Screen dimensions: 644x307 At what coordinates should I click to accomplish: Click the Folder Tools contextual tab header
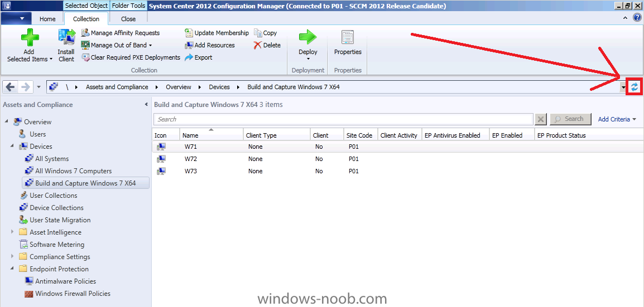pos(128,6)
